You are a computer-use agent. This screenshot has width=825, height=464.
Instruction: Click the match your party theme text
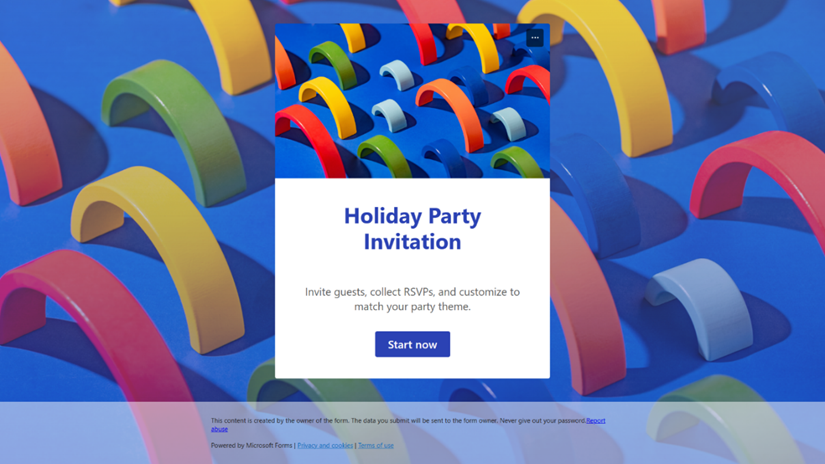(x=412, y=307)
